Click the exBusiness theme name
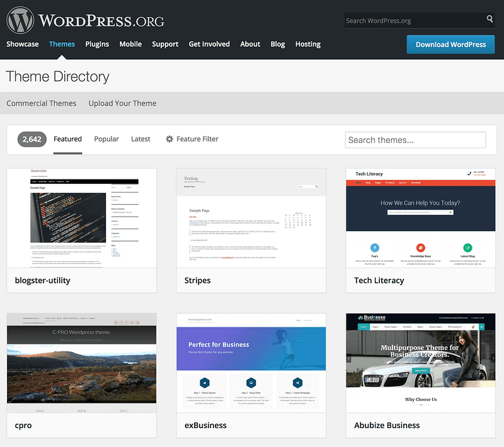504x447 pixels. click(x=205, y=425)
